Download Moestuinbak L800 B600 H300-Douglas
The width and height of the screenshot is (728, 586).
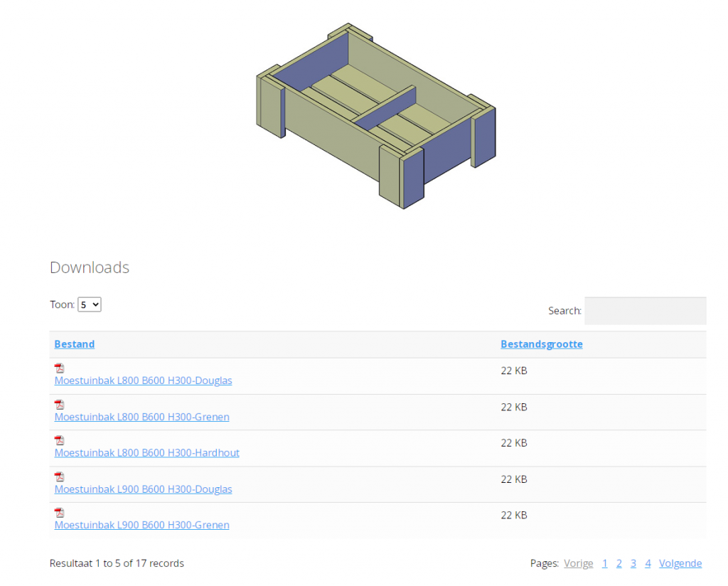click(143, 380)
